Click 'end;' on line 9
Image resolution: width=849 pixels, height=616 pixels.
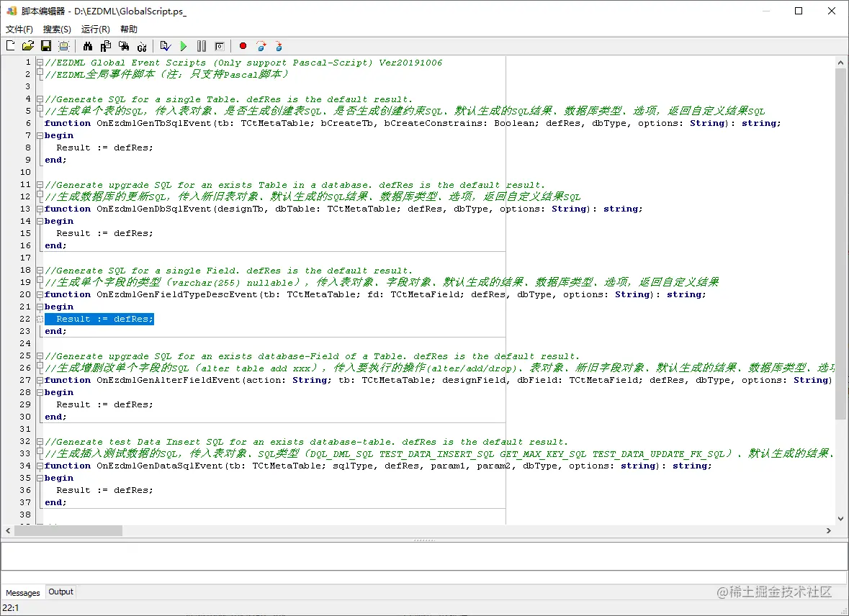coord(55,160)
